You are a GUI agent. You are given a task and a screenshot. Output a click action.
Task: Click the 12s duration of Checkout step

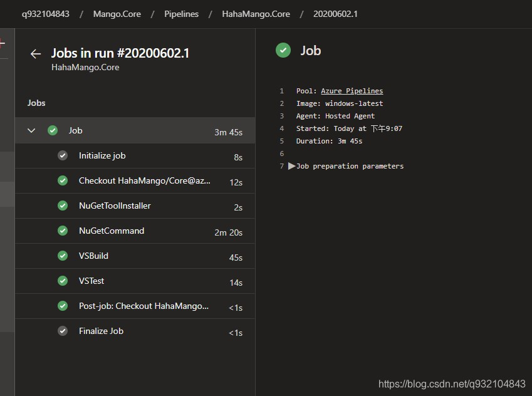[x=236, y=182]
